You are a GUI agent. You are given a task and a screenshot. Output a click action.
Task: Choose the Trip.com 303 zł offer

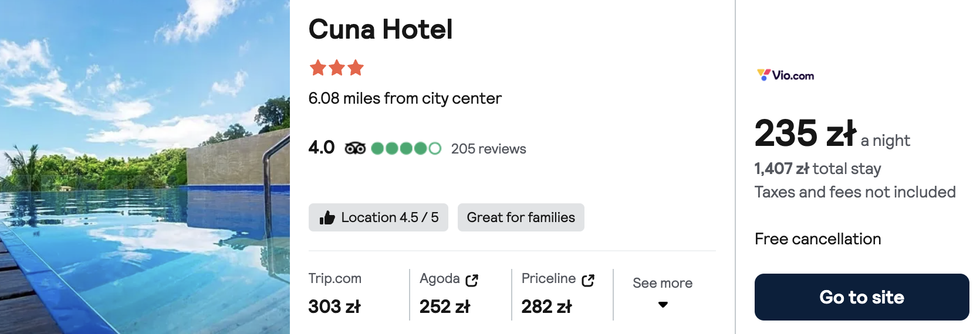click(335, 294)
